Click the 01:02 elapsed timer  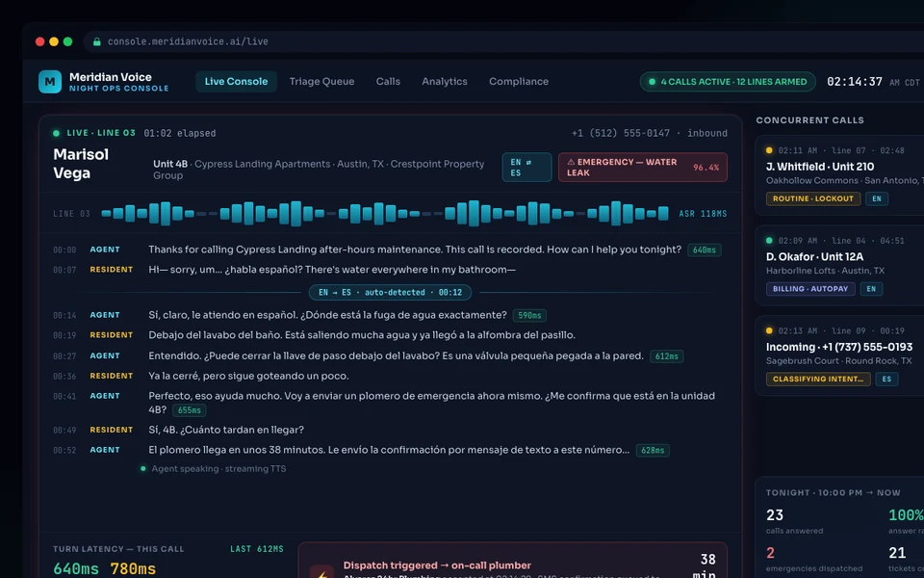(180, 133)
